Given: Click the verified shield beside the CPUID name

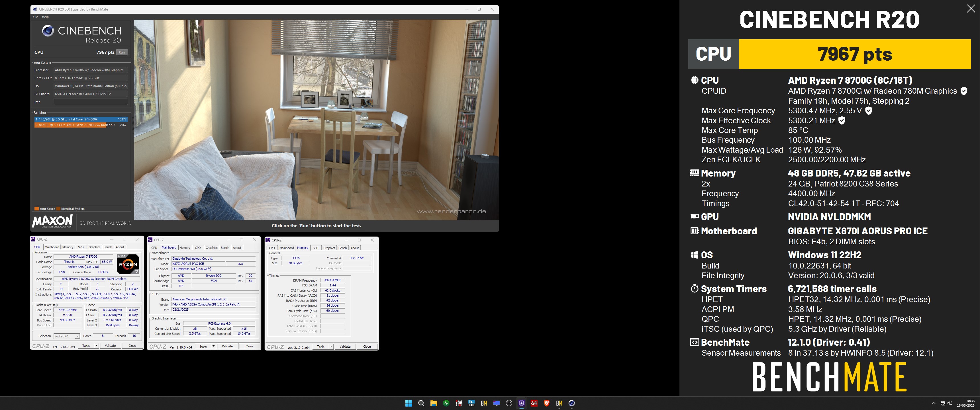Looking at the screenshot, I should click(964, 91).
